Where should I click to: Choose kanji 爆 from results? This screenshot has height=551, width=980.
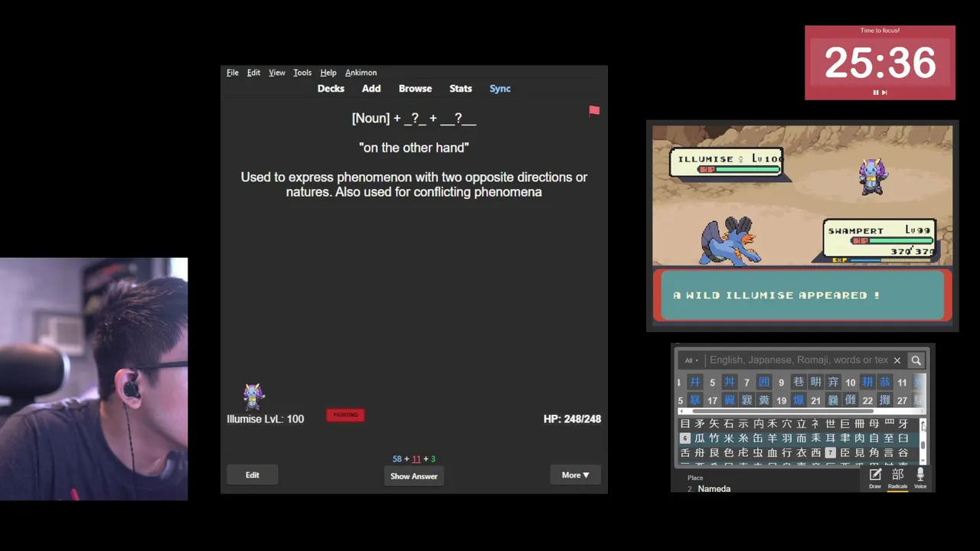click(x=799, y=400)
